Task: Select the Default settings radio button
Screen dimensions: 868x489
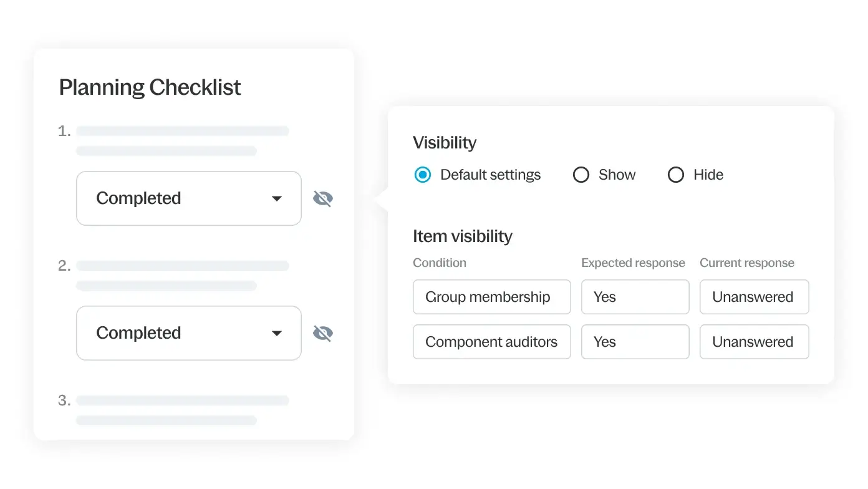Action: [423, 175]
